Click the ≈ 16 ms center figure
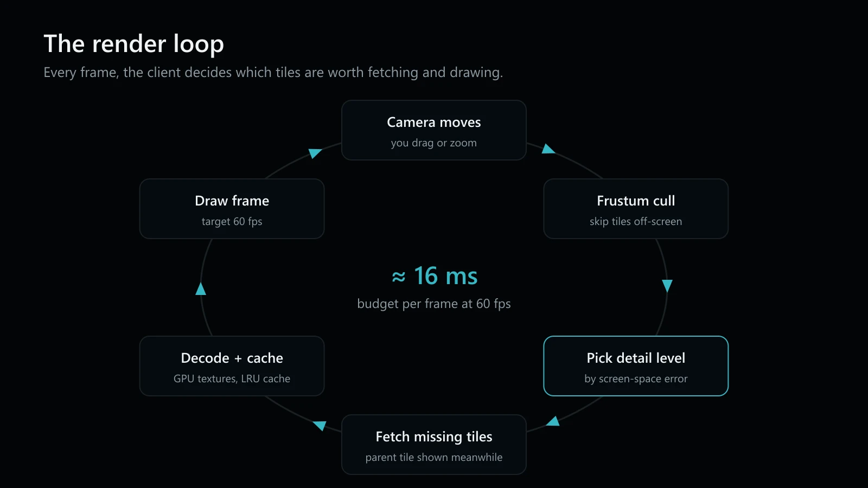This screenshot has width=868, height=488. (435, 276)
